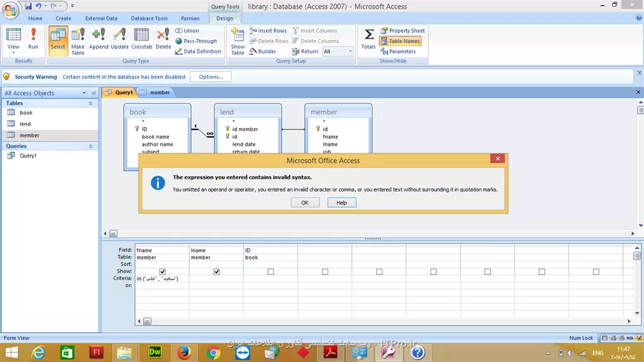The height and width of the screenshot is (362, 644).
Task: Open the Property Sheet
Action: click(402, 30)
